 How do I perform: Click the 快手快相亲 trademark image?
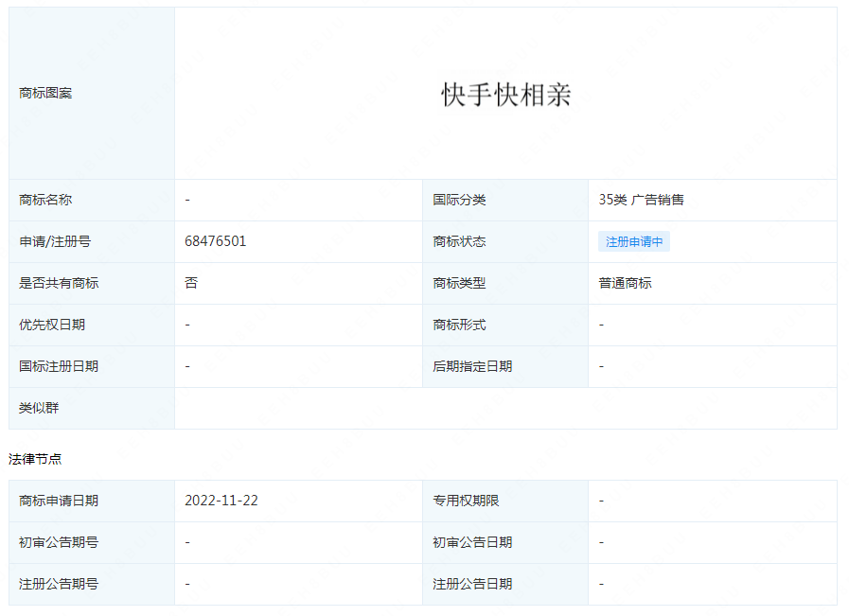[505, 95]
